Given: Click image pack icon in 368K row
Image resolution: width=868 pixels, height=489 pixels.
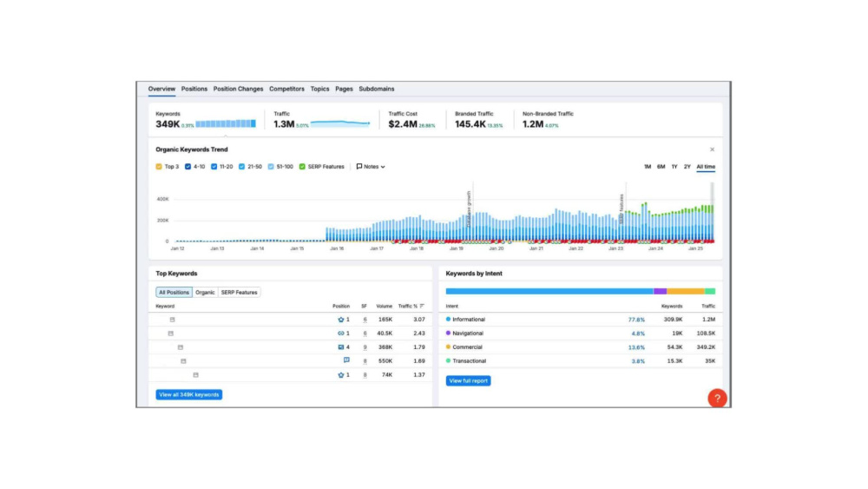Looking at the screenshot, I should [341, 347].
